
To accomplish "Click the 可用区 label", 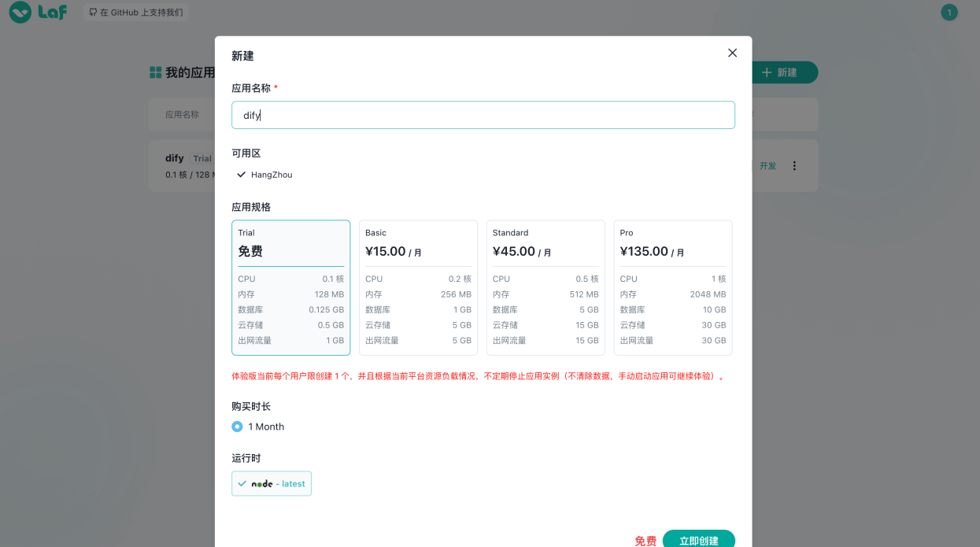I will (246, 153).
